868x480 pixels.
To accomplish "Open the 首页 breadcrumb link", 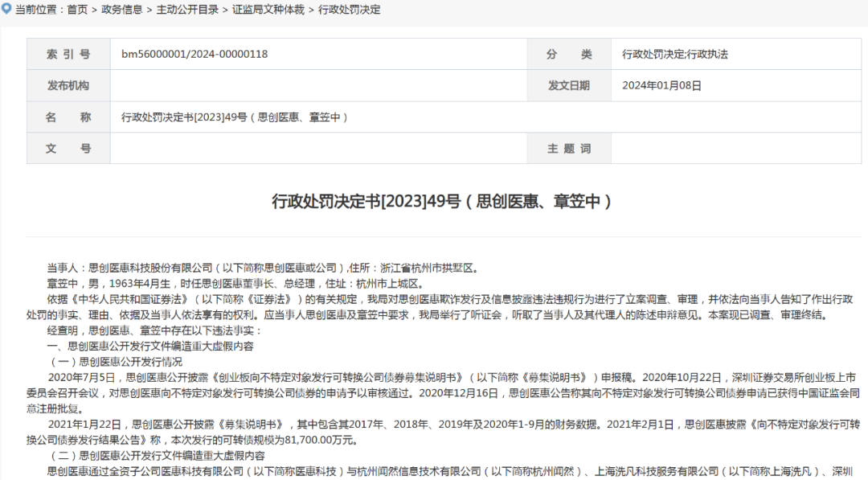I will [77, 10].
